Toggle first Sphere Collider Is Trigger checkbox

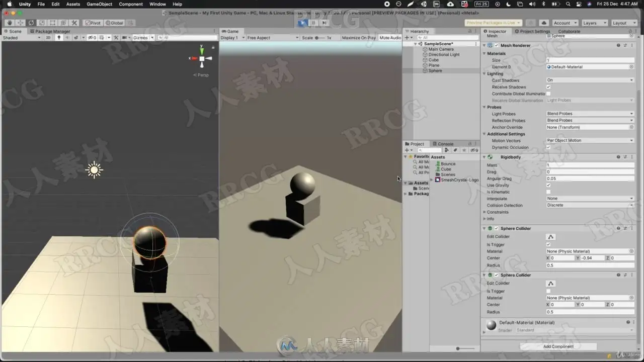tap(548, 244)
